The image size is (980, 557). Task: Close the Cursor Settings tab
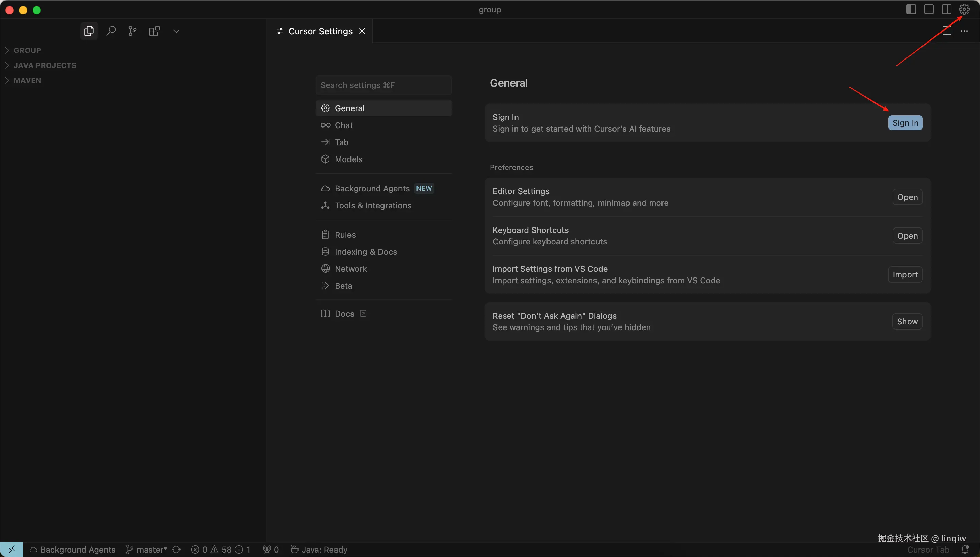[x=362, y=31]
